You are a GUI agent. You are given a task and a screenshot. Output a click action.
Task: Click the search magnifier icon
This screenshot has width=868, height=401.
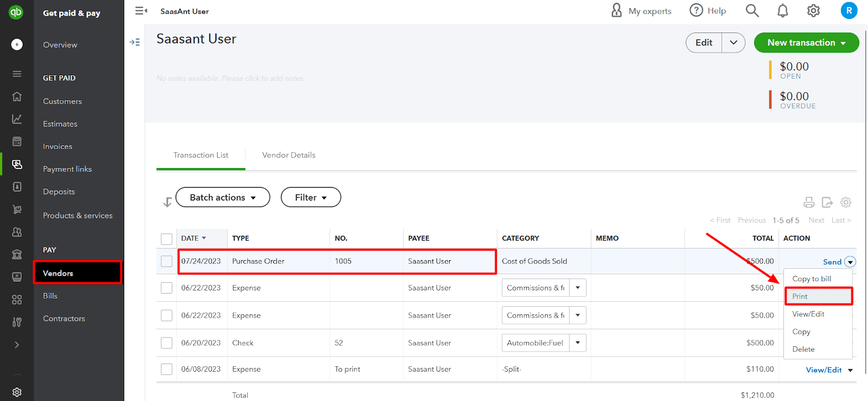click(752, 10)
